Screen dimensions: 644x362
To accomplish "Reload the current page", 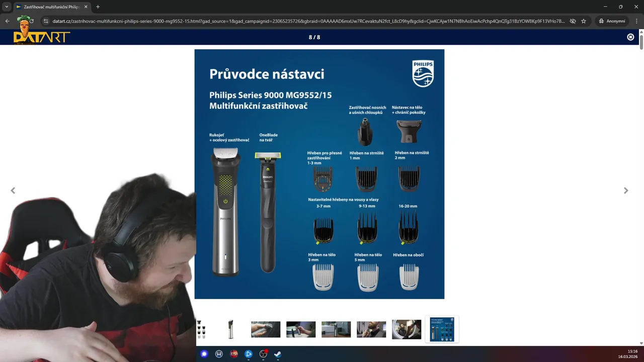I will tap(31, 21).
